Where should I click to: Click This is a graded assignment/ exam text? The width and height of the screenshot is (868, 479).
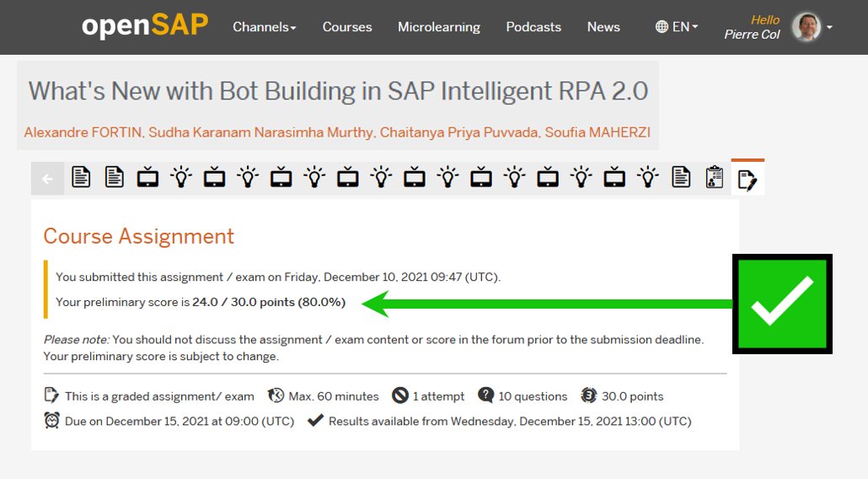pyautogui.click(x=159, y=396)
